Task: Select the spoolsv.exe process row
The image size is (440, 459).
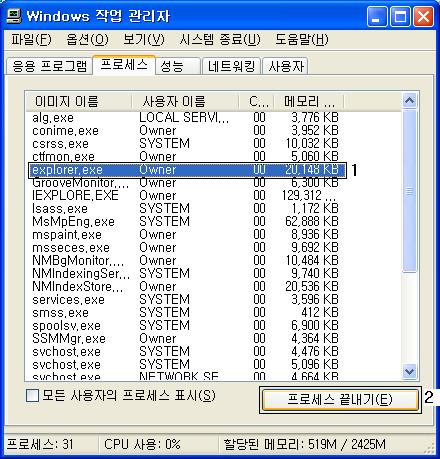Action: tap(186, 326)
